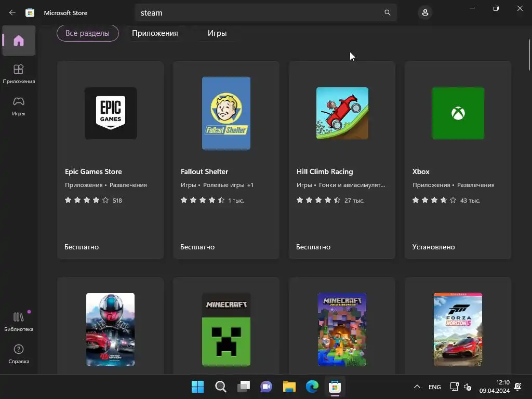Click Бесплатно under Epic Games Store
This screenshot has width=532, height=399.
[82, 247]
